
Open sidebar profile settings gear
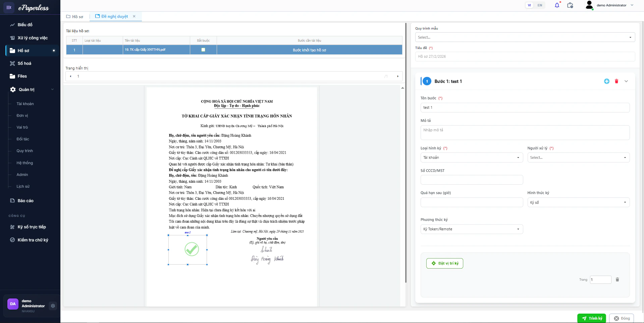(53, 306)
